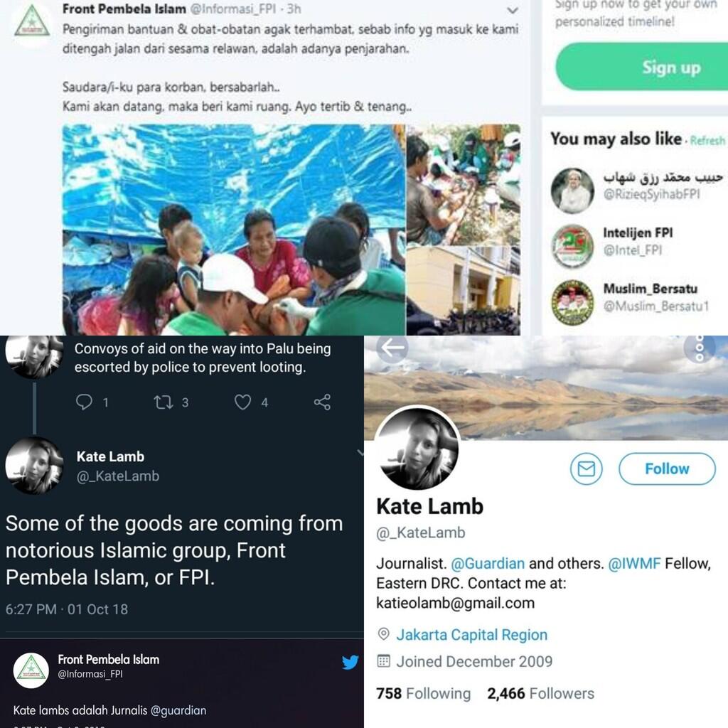Go back using the arrow on profile header
The height and width of the screenshot is (728, 728).
click(393, 348)
